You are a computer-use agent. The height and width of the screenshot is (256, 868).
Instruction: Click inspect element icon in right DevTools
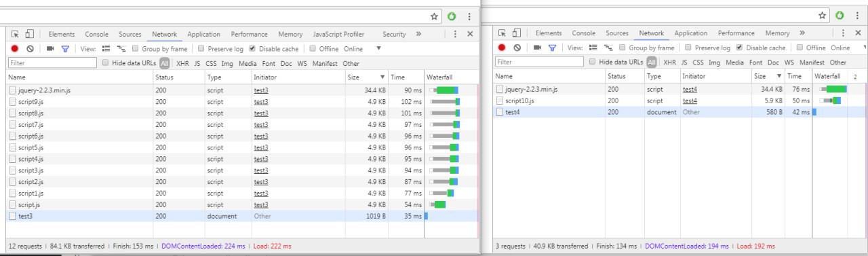pos(502,33)
